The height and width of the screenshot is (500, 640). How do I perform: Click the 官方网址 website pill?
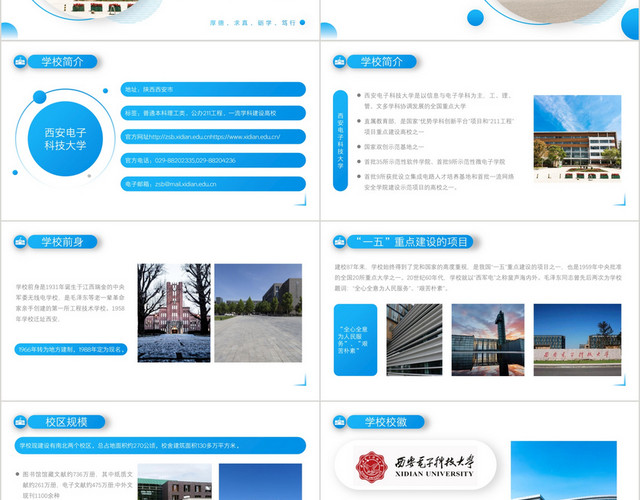(x=213, y=137)
